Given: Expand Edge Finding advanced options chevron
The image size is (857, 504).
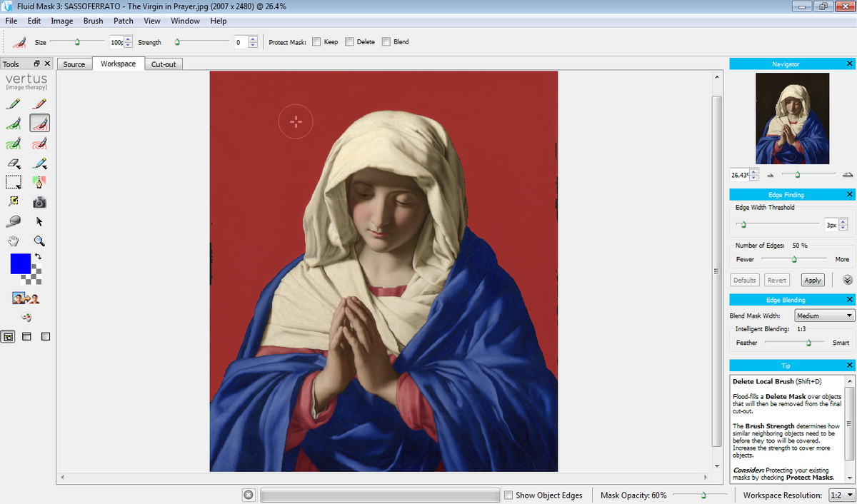Looking at the screenshot, I should [848, 280].
